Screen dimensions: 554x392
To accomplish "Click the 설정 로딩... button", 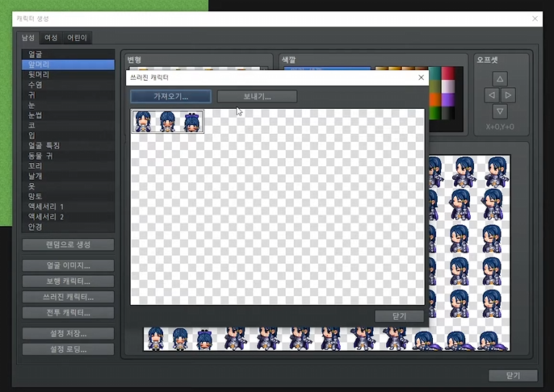I will pos(68,349).
